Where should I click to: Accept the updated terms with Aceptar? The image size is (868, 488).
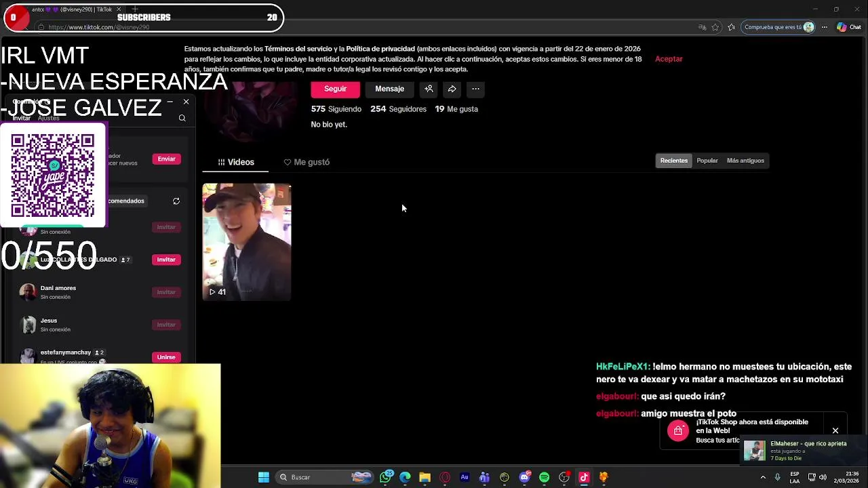tap(669, 59)
